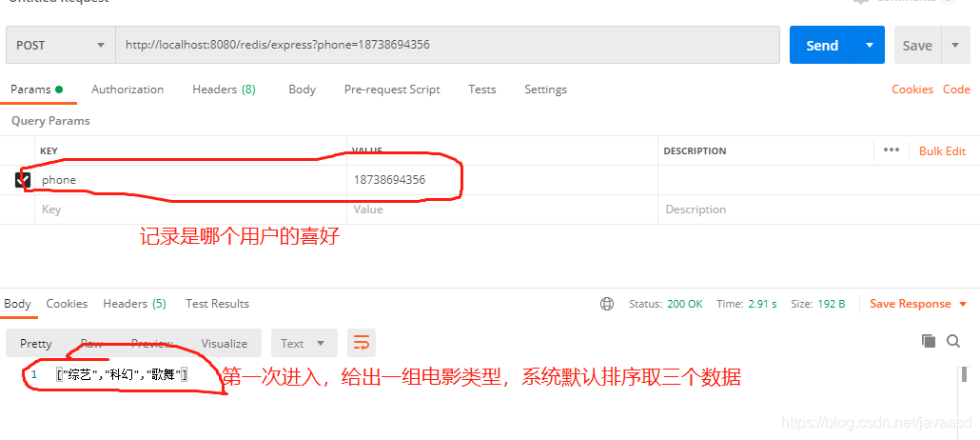Click the DESCRIPTION column header
980x440 pixels.
tap(695, 150)
